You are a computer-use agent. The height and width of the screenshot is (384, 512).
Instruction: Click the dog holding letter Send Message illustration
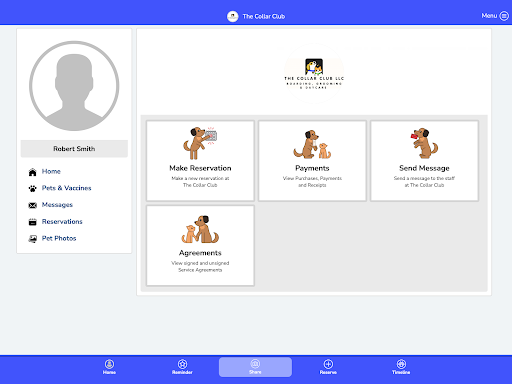[x=424, y=143]
